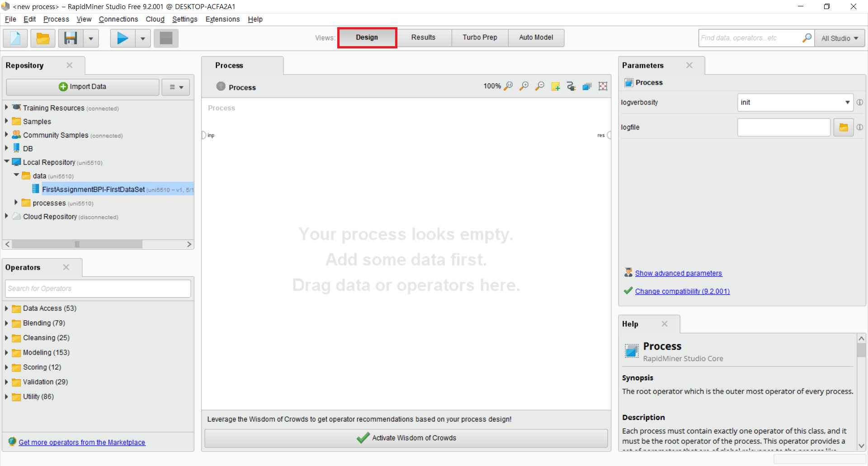Select the FirstAssignmentBPI-FirstDataSet entry
The image size is (868, 466).
[113, 190]
